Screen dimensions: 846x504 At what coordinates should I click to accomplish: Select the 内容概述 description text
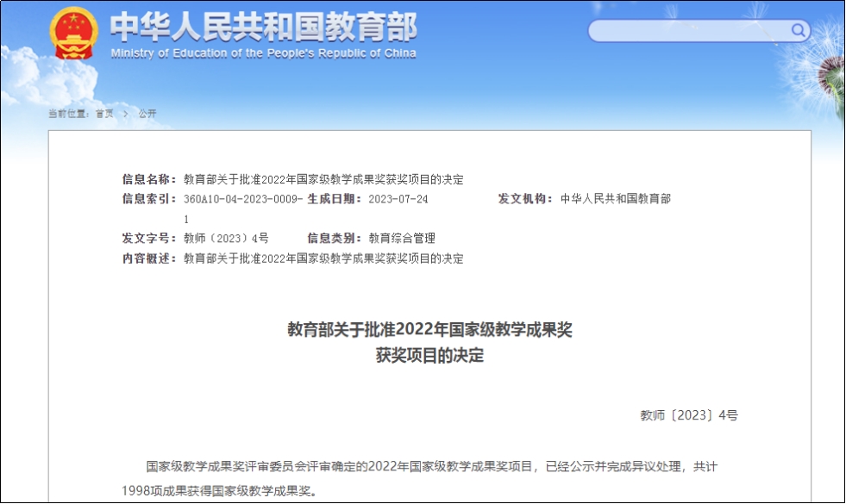pos(323,258)
